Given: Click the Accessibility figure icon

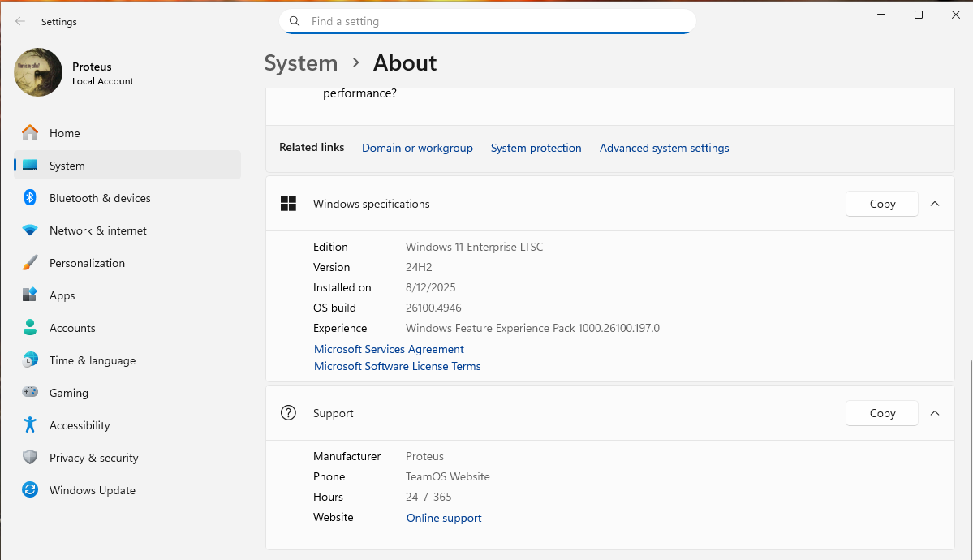Looking at the screenshot, I should 30,424.
